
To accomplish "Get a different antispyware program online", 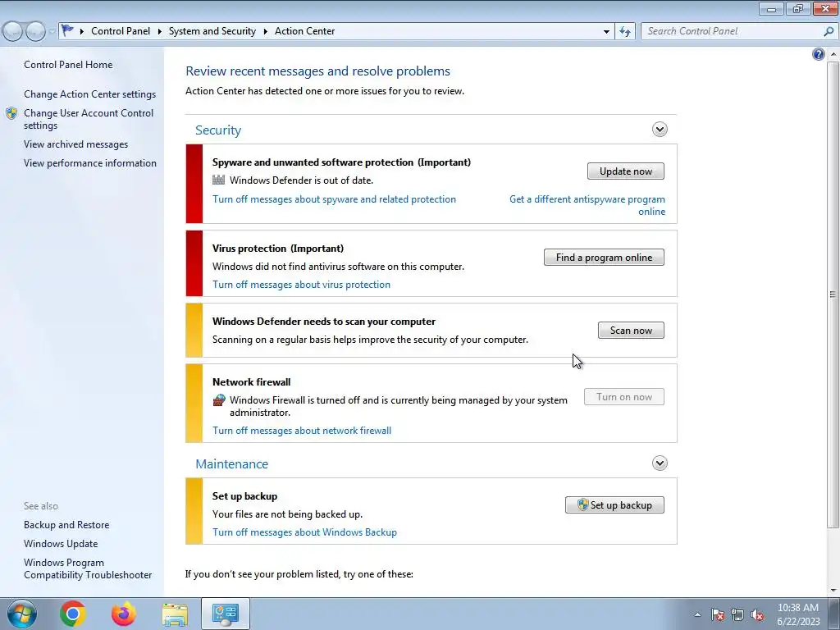I will coord(587,205).
